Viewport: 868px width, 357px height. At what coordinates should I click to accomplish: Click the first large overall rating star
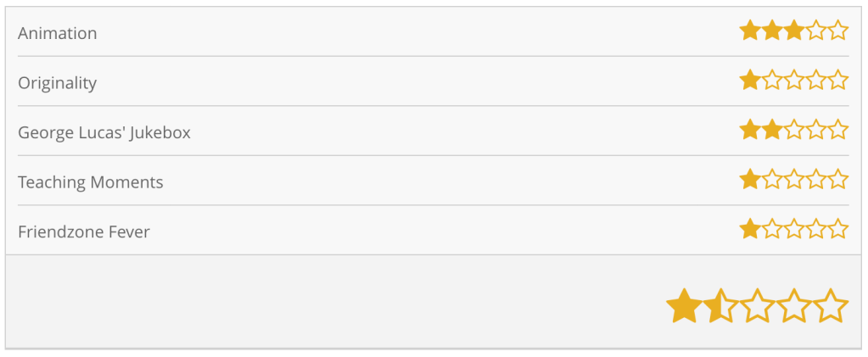(x=684, y=306)
